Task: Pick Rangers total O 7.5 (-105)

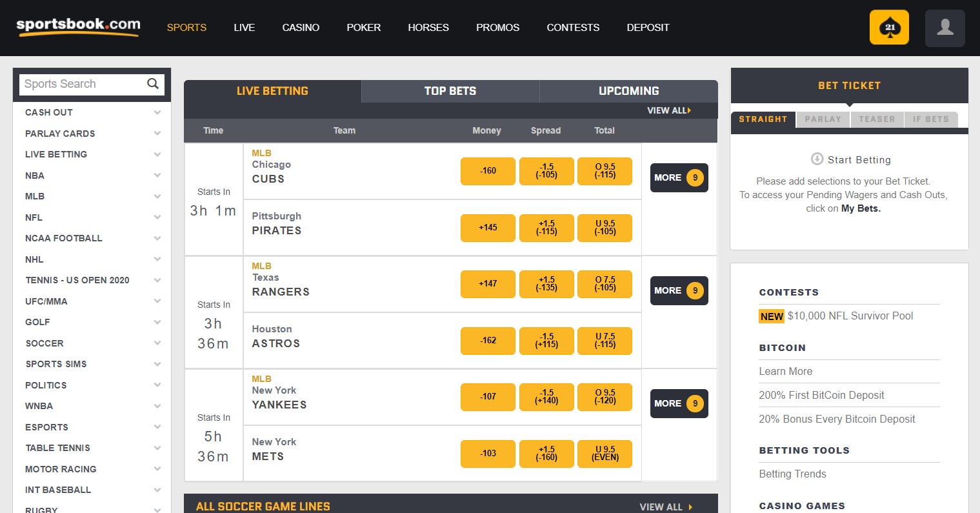Action: pos(605,284)
